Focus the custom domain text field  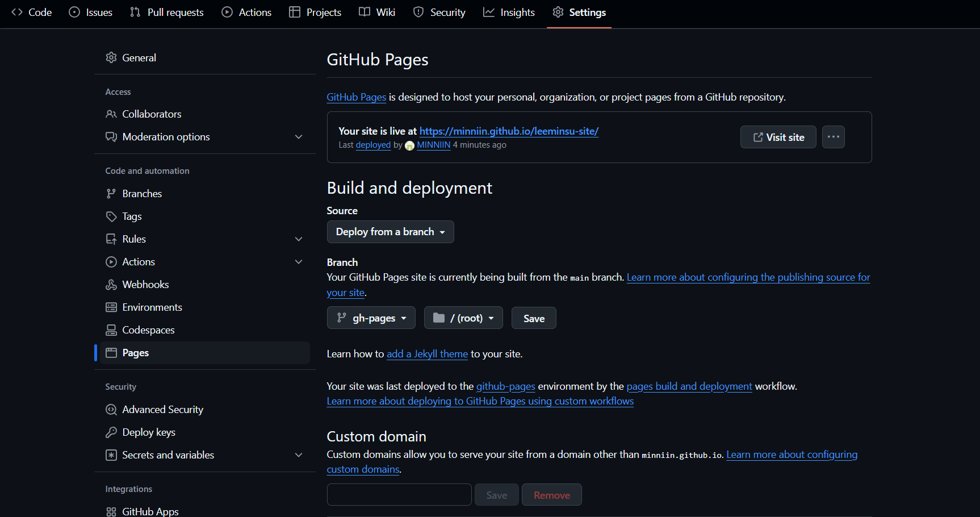click(399, 495)
